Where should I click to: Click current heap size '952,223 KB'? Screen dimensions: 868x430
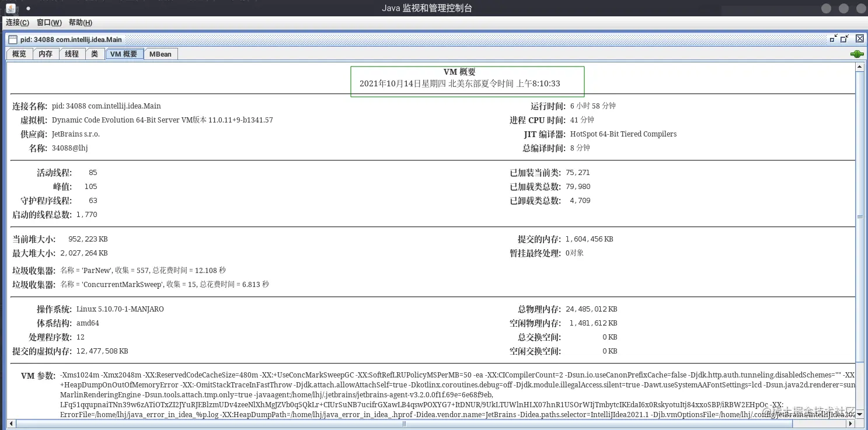coord(88,239)
